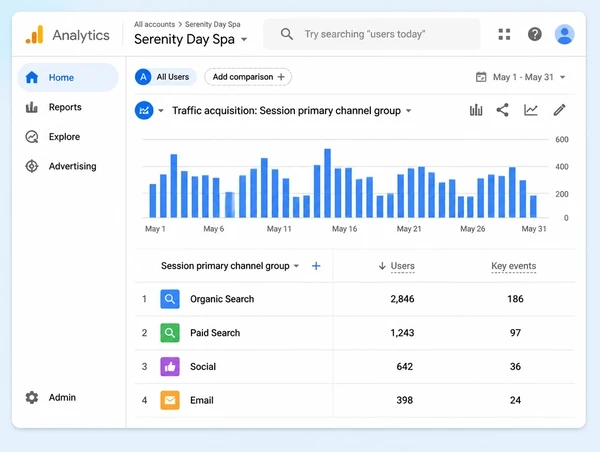Viewport: 600px width, 452px height.
Task: Click the All Users 'A' badge
Action: [143, 77]
